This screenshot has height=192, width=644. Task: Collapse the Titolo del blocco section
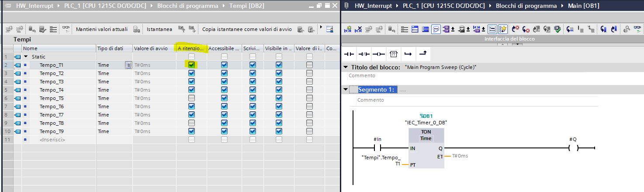click(346, 67)
